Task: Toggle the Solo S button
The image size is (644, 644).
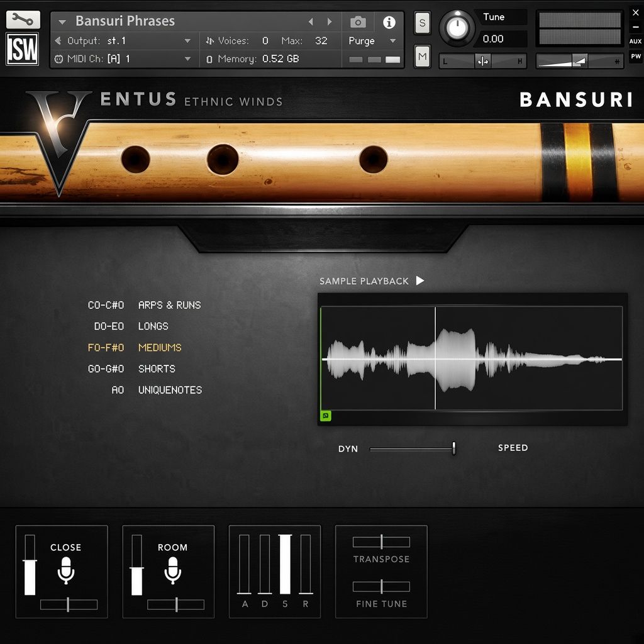Action: [422, 23]
